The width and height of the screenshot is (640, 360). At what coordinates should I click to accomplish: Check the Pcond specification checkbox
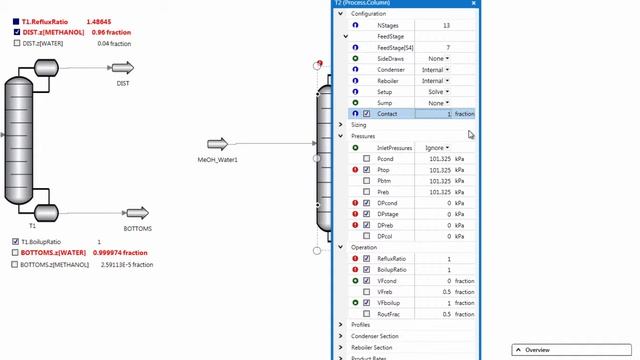(x=367, y=158)
